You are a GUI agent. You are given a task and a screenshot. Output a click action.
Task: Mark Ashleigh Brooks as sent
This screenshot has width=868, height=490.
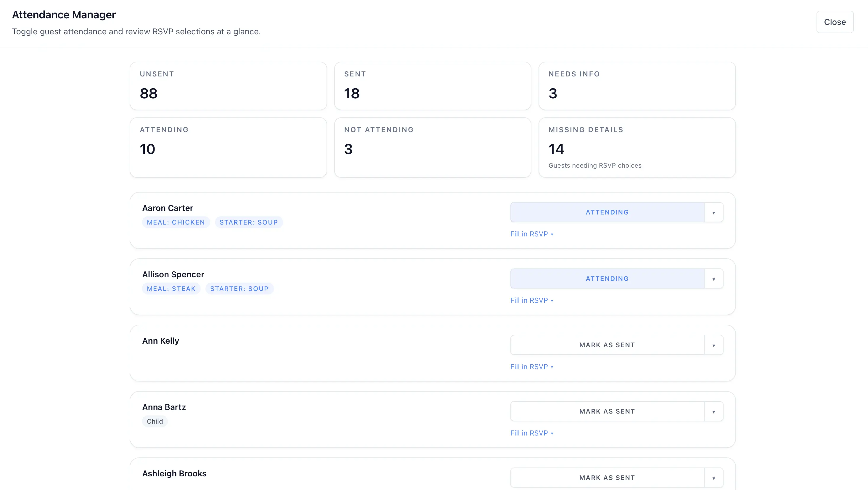607,477
